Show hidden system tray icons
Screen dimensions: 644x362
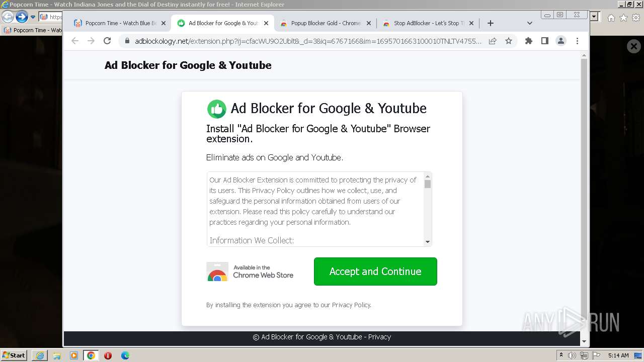click(x=561, y=355)
